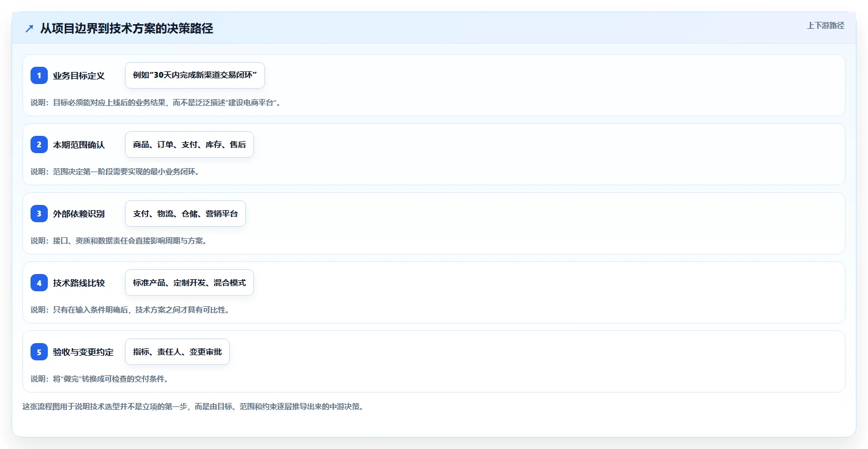Click step number 1 badge
Viewport: 868px width, 449px height.
(x=39, y=75)
